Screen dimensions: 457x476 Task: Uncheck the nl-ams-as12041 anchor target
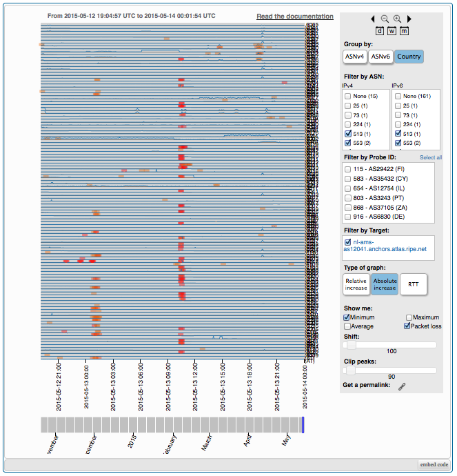(347, 242)
